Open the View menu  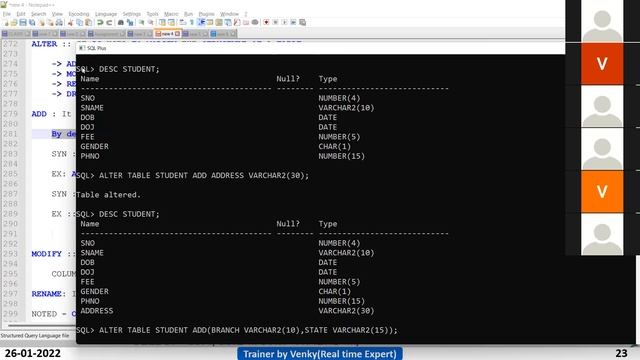click(57, 14)
